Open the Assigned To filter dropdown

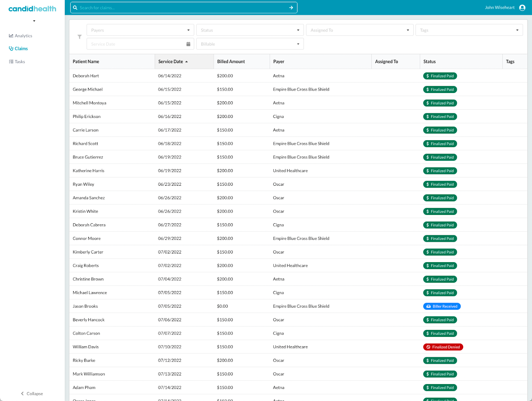point(360,30)
